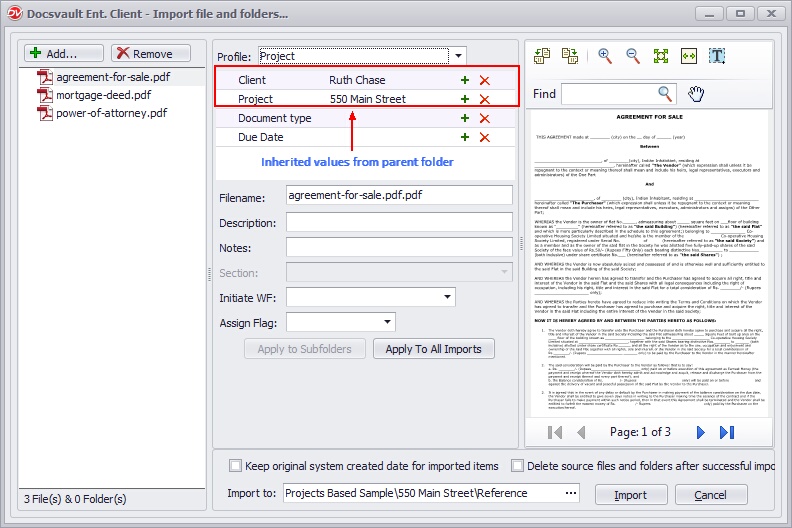The height and width of the screenshot is (528, 792).
Task: Select mortgage-deed.pdf in the file list
Action: (103, 95)
